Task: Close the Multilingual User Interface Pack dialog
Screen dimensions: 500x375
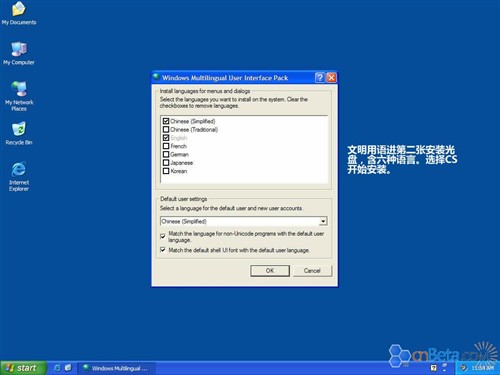Action: click(331, 78)
